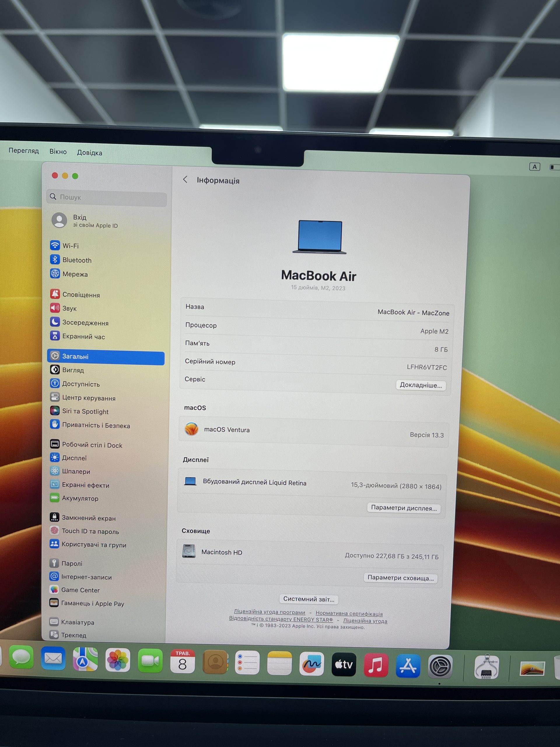This screenshot has width=560, height=747.
Task: Click the input source A indicator in menu bar
Action: click(x=534, y=167)
